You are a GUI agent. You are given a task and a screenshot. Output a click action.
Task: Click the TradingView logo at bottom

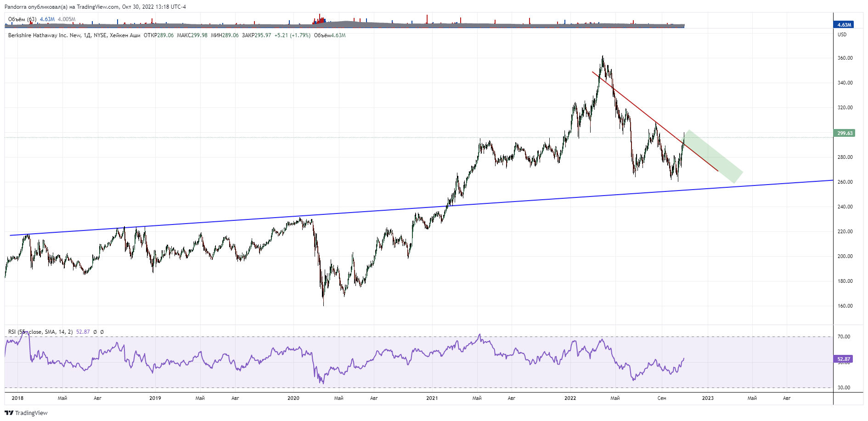26,413
